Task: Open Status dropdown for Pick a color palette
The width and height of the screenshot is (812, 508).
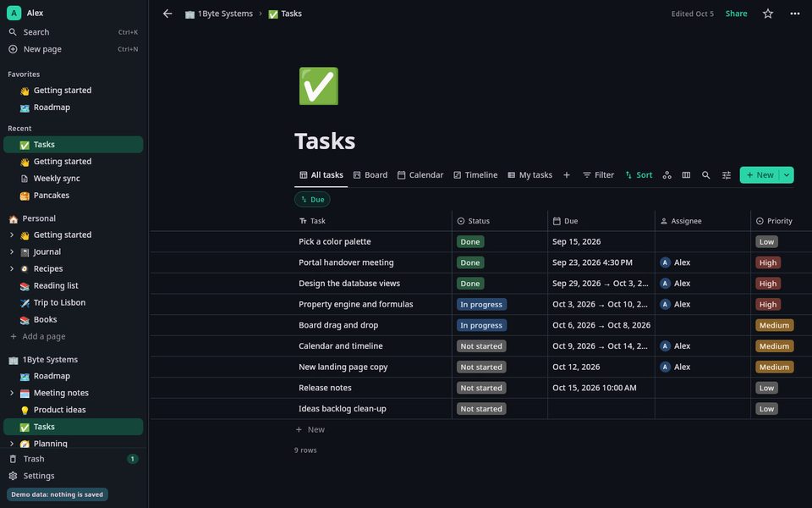Action: pos(470,241)
